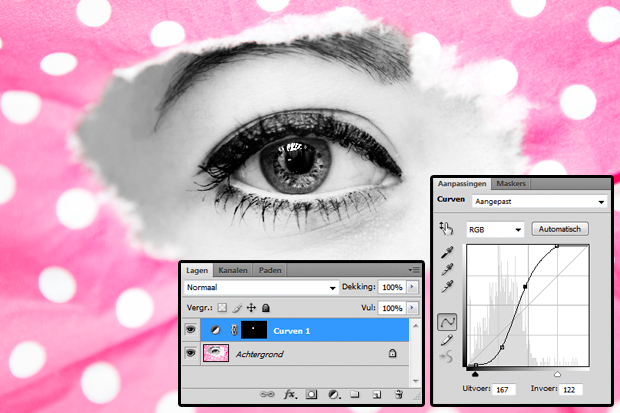The image size is (620, 413).
Task: Select the lower middle curve point
Action: coord(502,347)
